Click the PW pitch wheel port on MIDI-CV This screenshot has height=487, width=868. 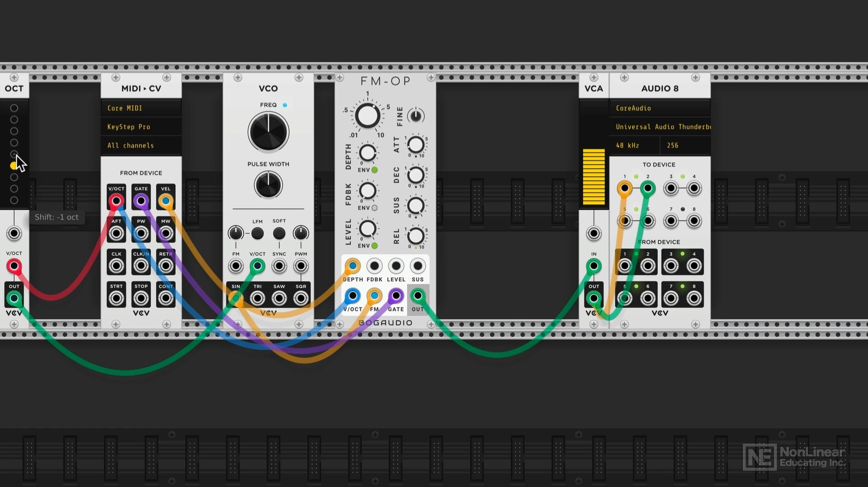pyautogui.click(x=141, y=233)
